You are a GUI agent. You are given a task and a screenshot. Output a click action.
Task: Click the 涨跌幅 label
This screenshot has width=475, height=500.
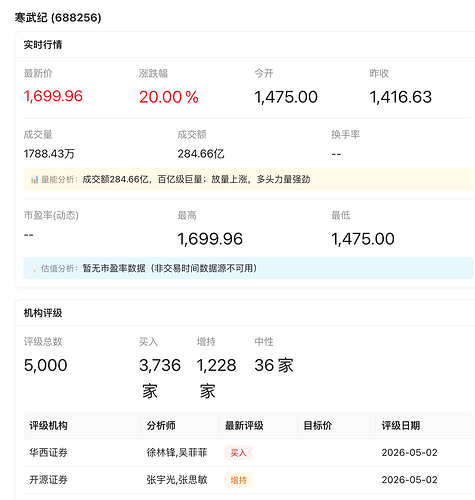tap(153, 73)
